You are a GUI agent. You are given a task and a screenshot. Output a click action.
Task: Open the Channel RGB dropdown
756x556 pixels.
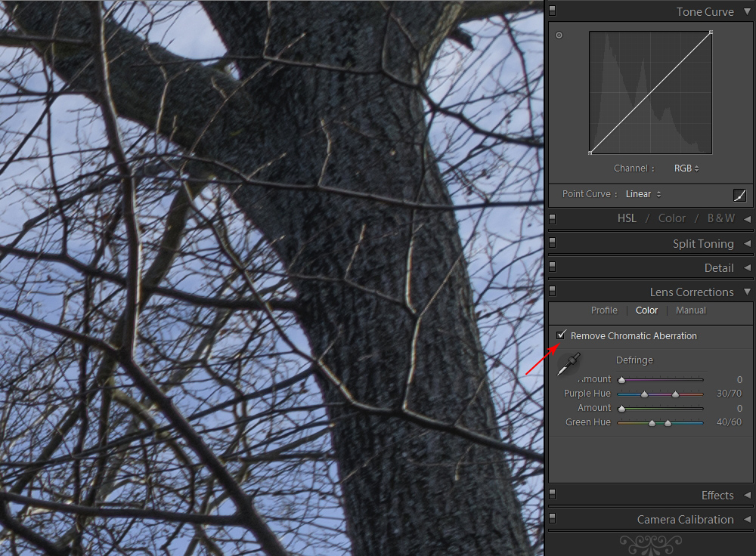(686, 168)
